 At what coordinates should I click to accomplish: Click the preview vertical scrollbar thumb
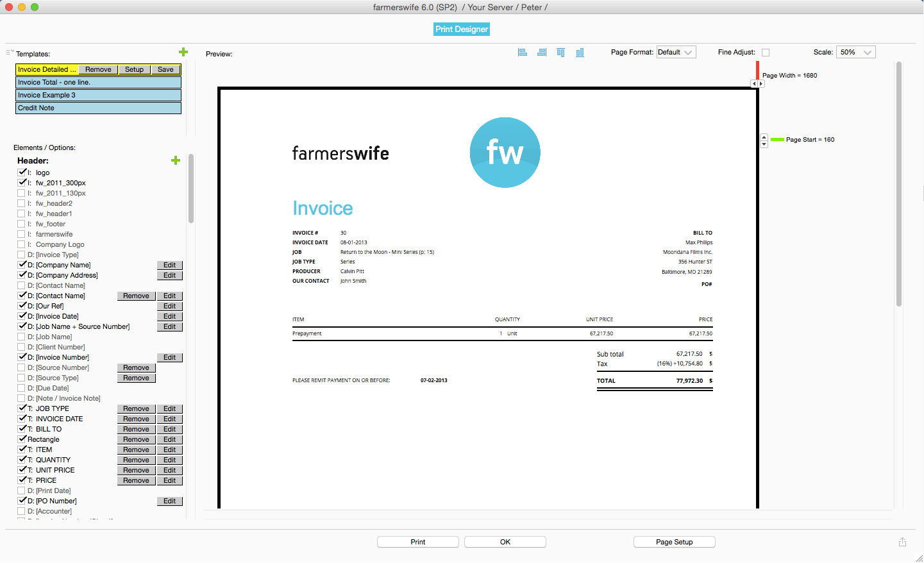899,184
